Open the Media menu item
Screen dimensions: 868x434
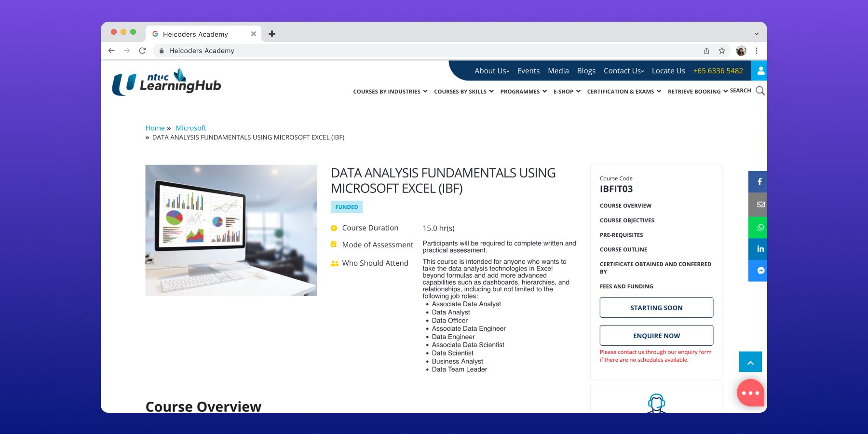click(558, 70)
